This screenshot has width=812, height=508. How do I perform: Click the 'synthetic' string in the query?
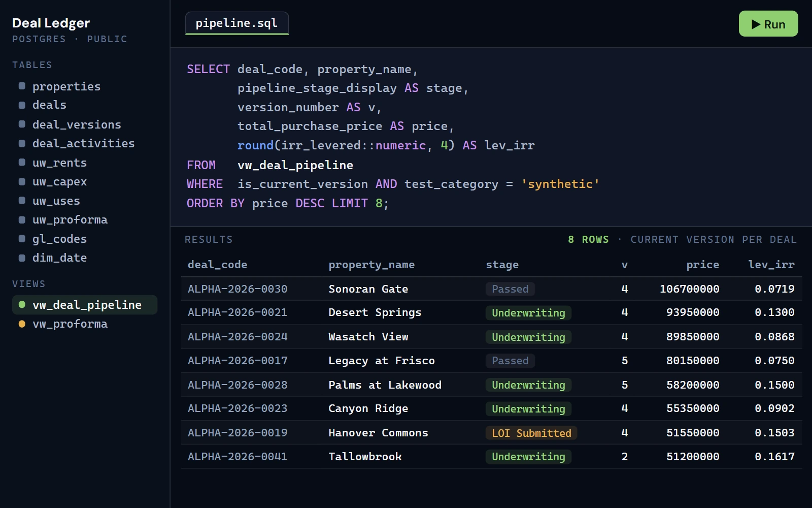pos(560,184)
